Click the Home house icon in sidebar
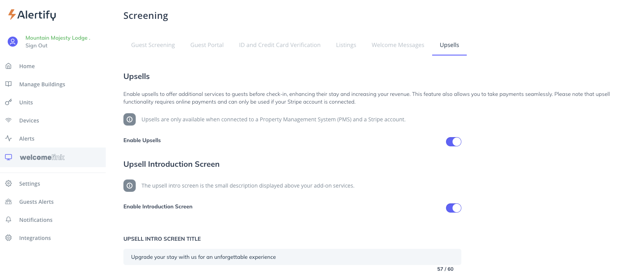The height and width of the screenshot is (275, 644). click(8, 66)
